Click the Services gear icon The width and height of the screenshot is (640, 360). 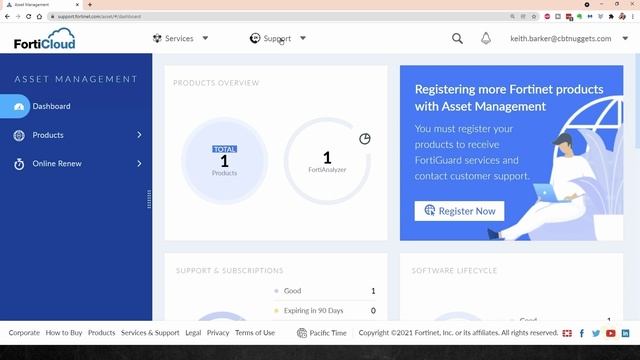[157, 38]
